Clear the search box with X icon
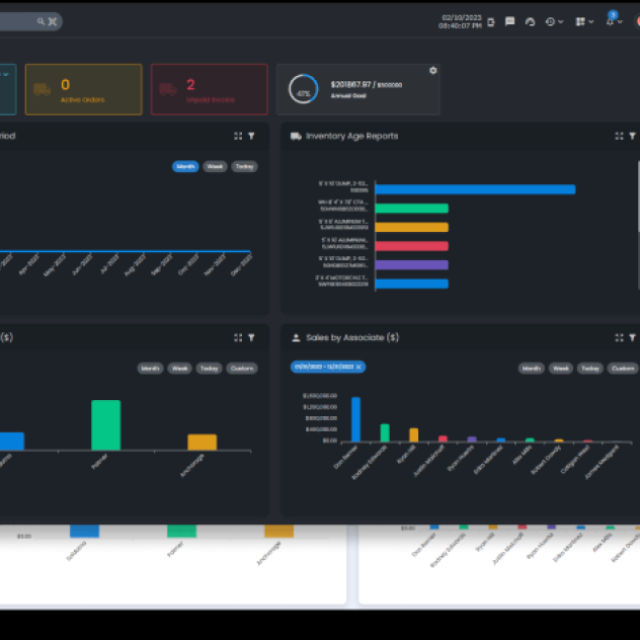The width and height of the screenshot is (640, 640). click(53, 21)
